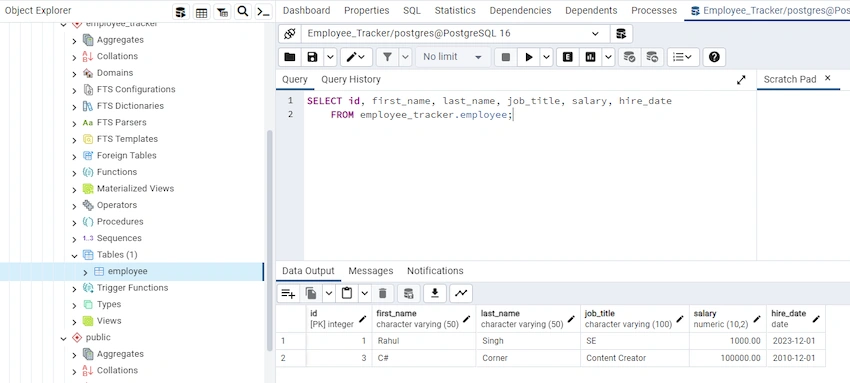
Task: Click the Explain Analyze chart button
Action: 590,57
